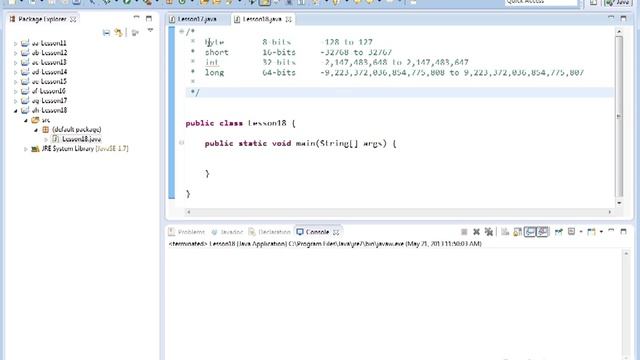Toggle Scroll Lock in the Console
The width and height of the screenshot is (640, 360).
(x=517, y=232)
